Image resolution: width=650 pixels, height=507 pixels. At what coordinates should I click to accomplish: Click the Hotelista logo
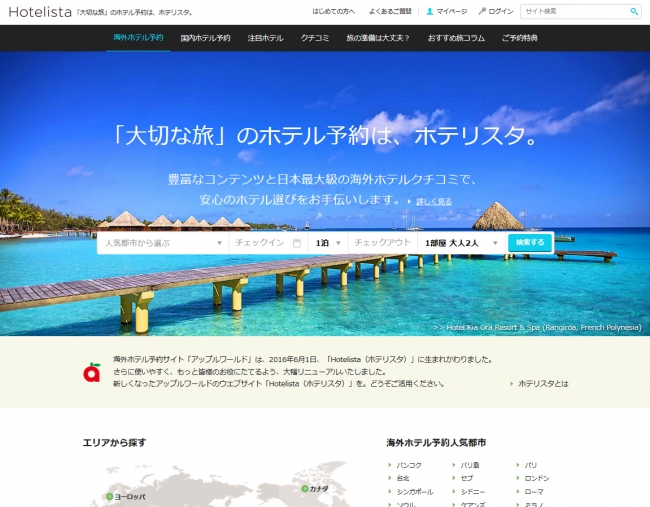(40, 12)
